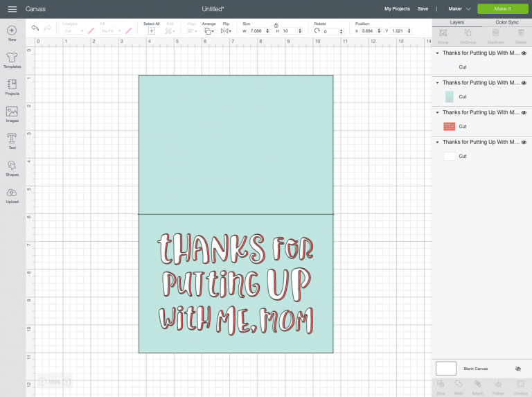The height and width of the screenshot is (397, 532).
Task: Redo the last action
Action: click(x=48, y=28)
